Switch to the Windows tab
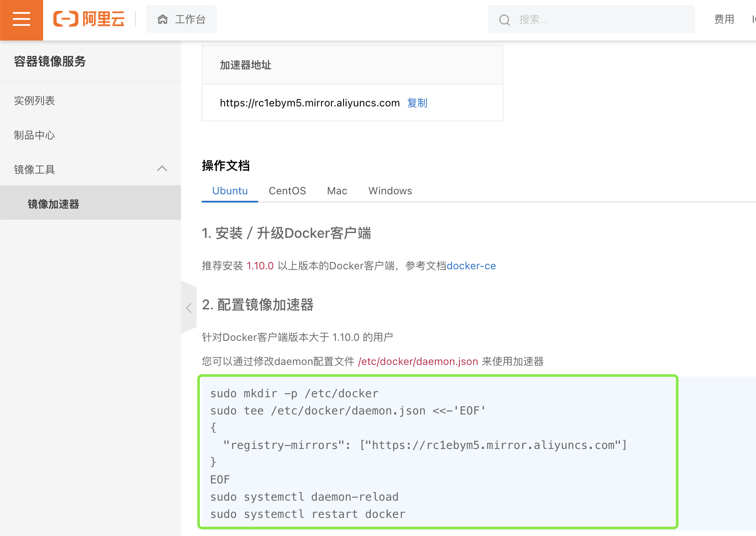The width and height of the screenshot is (756, 536). coord(390,191)
